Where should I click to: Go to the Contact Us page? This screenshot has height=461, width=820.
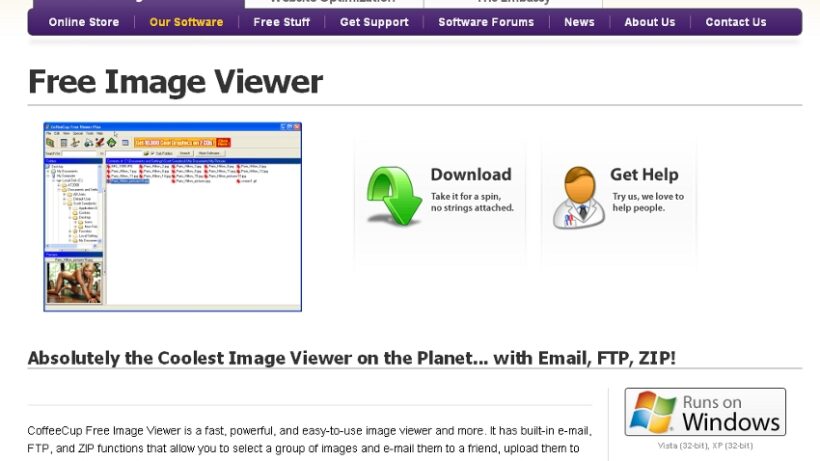[736, 22]
